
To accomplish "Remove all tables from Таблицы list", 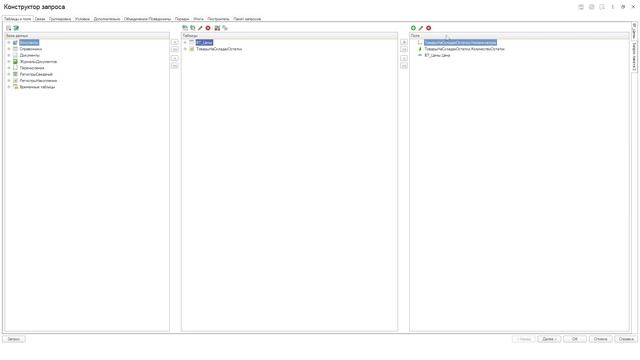I will 175,66.
